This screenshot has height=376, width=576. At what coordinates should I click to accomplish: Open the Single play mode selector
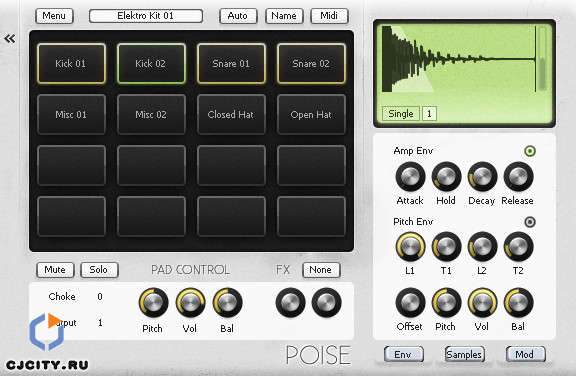coord(400,113)
